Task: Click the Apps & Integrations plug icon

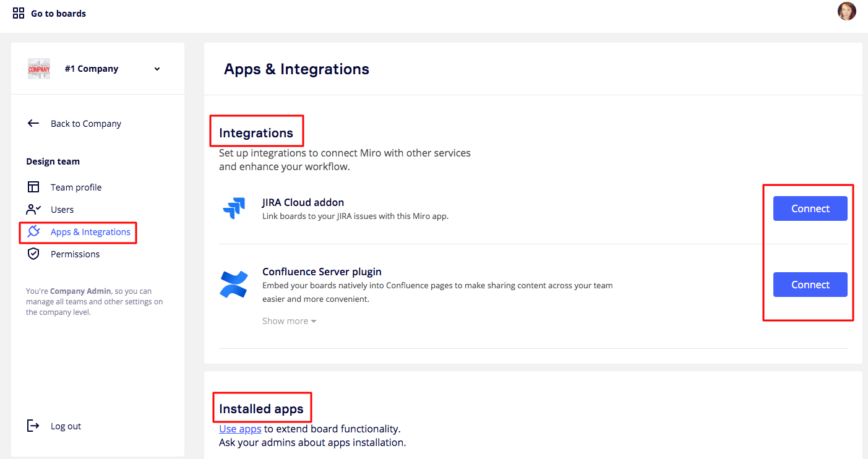Action: (33, 231)
